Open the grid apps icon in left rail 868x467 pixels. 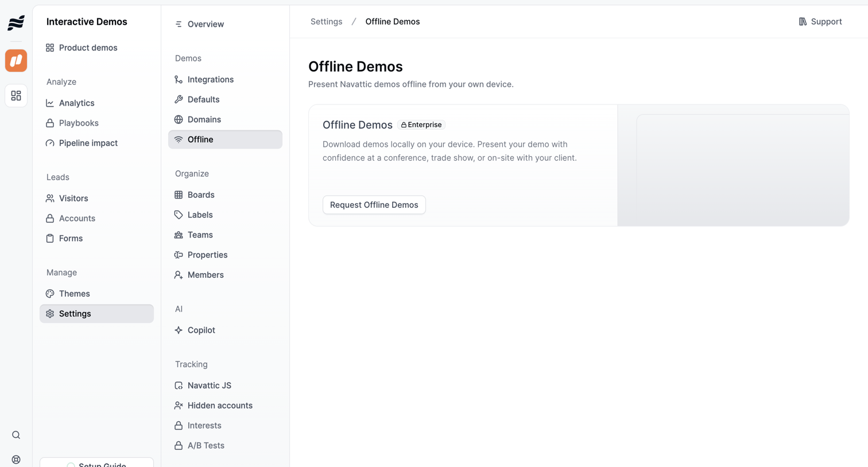click(x=16, y=96)
